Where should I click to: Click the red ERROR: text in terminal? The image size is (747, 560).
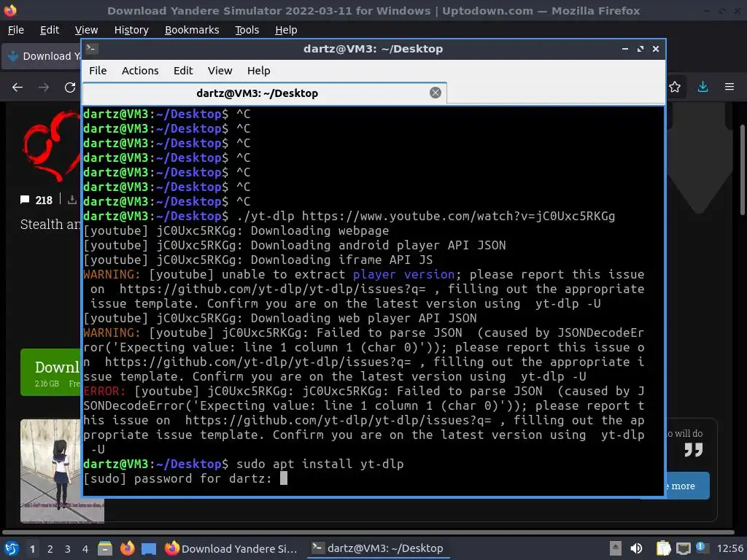[104, 391]
